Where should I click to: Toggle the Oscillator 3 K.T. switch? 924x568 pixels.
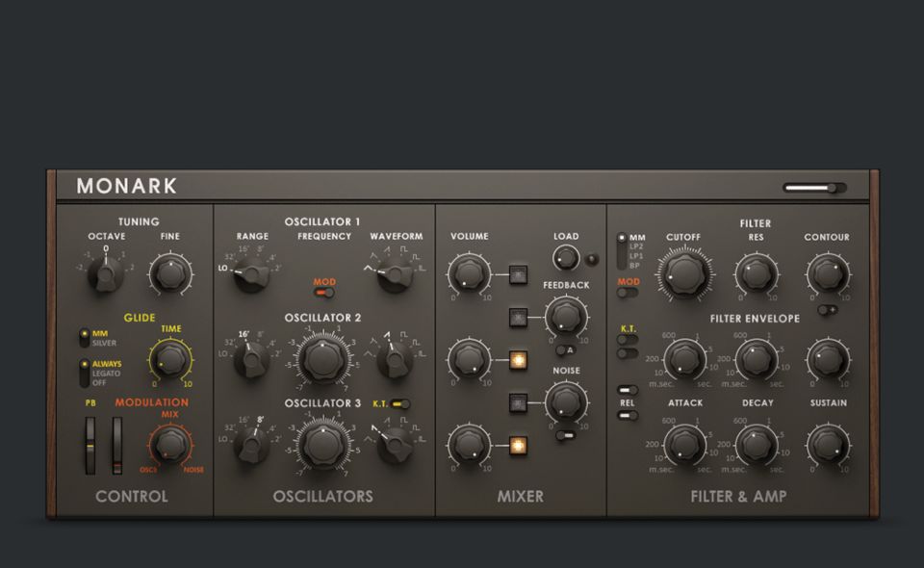click(399, 404)
